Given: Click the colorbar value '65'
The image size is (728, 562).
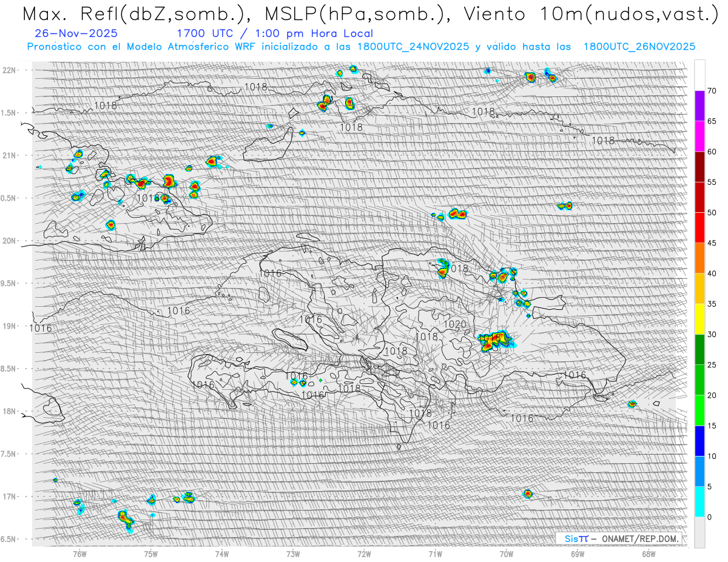Looking at the screenshot, I should point(712,121).
